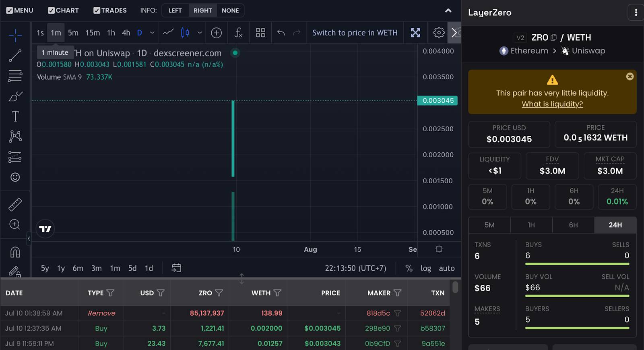Collapse the drawing toolbar handle
Image resolution: width=644 pixels, height=350 pixels.
(29, 238)
